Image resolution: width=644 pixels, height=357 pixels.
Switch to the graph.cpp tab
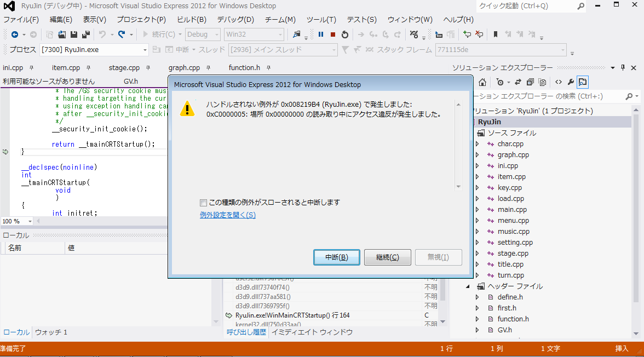(x=184, y=68)
